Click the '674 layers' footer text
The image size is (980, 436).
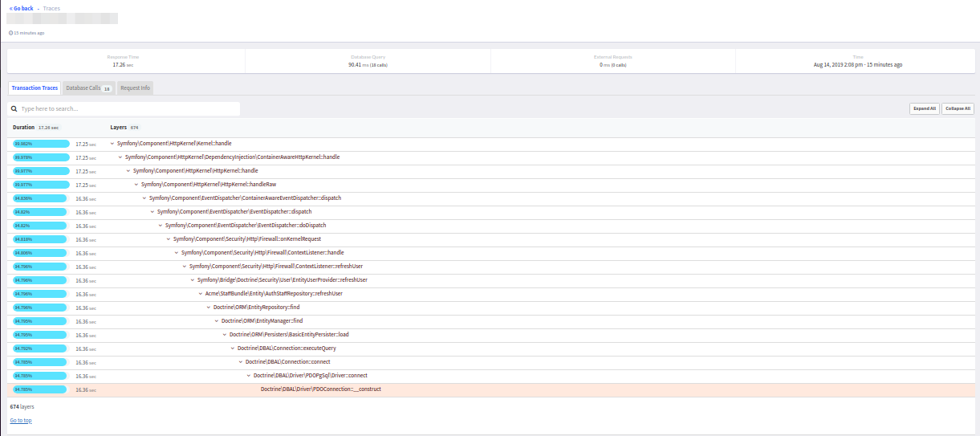point(22,407)
